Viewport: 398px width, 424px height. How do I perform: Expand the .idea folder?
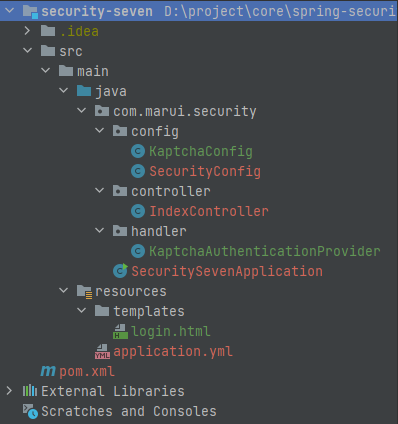tap(27, 31)
